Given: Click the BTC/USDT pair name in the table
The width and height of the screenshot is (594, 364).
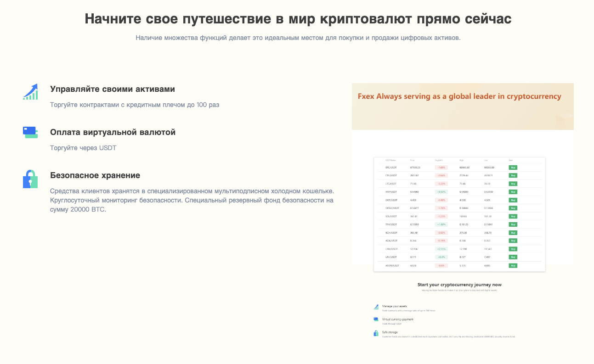Looking at the screenshot, I should 391,168.
